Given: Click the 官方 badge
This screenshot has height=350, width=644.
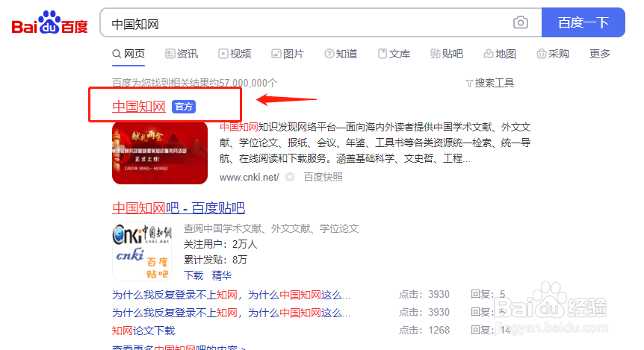Looking at the screenshot, I should (x=184, y=107).
